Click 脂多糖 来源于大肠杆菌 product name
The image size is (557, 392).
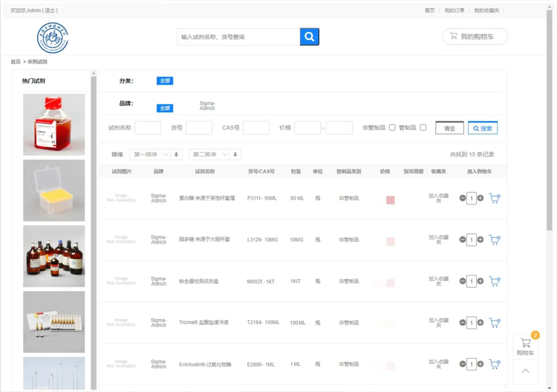coord(204,240)
